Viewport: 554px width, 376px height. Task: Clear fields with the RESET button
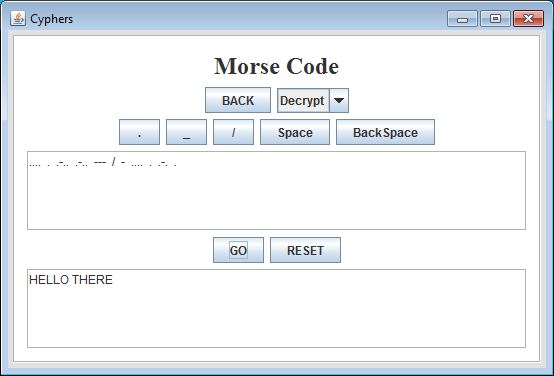tap(306, 250)
